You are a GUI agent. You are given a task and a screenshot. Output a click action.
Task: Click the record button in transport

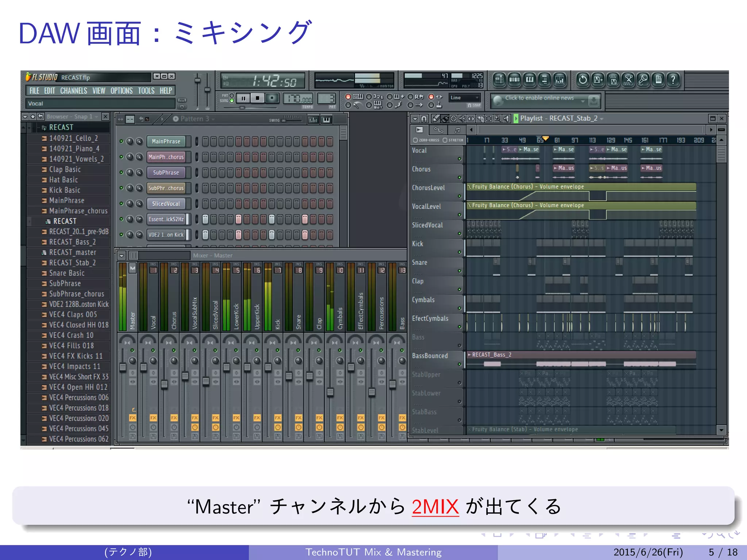pyautogui.click(x=272, y=98)
